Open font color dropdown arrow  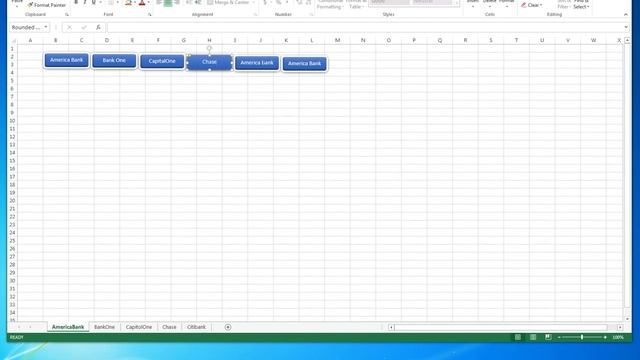(x=148, y=2)
